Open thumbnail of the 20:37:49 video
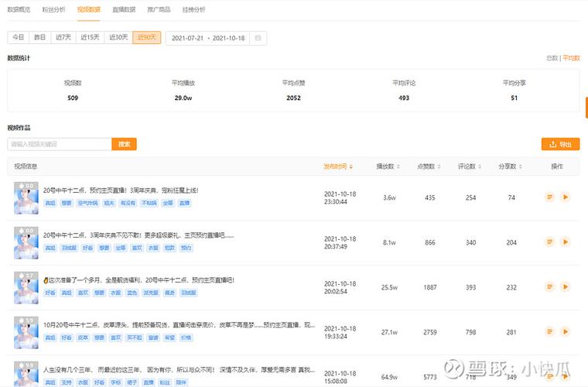 [26, 243]
